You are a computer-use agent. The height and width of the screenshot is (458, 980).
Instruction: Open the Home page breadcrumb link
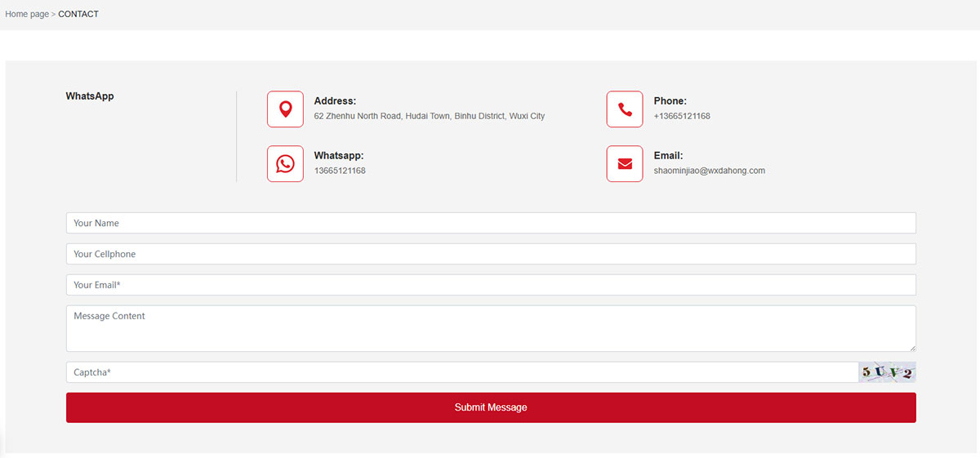[27, 14]
